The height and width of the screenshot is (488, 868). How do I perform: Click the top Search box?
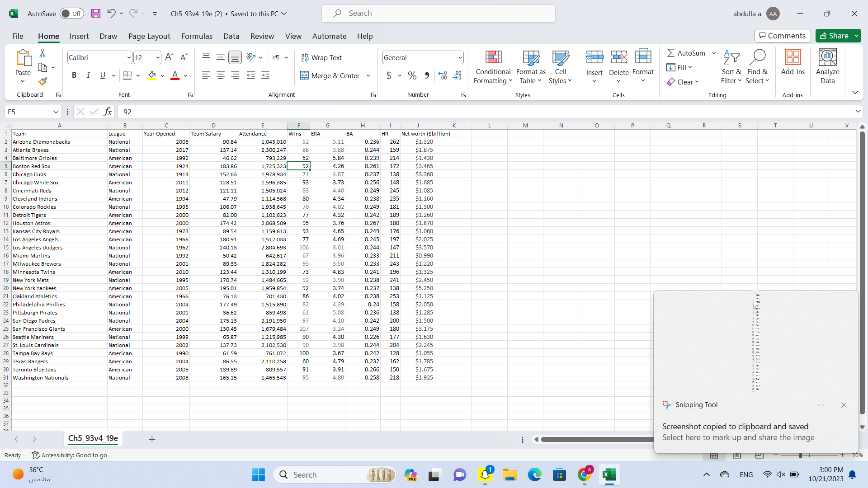point(439,14)
